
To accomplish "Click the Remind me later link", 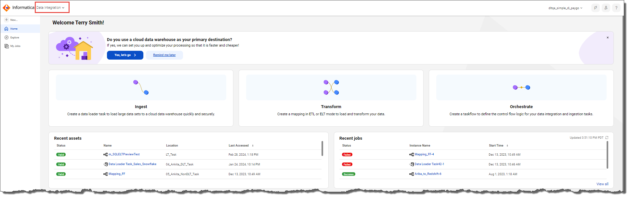I will pyautogui.click(x=164, y=55).
